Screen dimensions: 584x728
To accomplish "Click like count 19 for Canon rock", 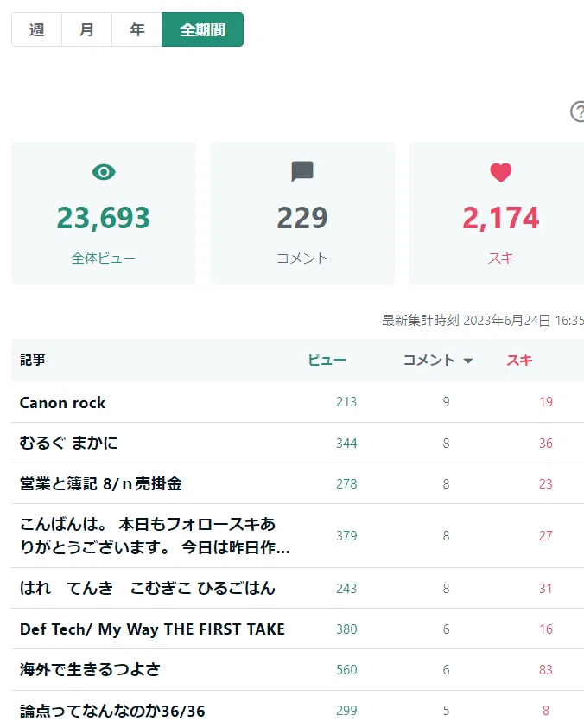I will pos(546,402).
